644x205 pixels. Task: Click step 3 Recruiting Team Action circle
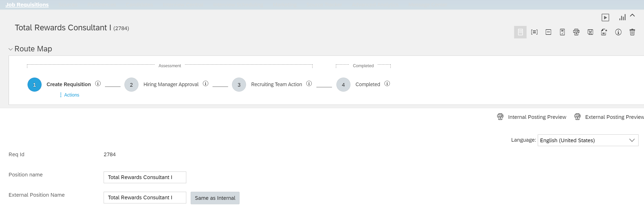point(239,85)
